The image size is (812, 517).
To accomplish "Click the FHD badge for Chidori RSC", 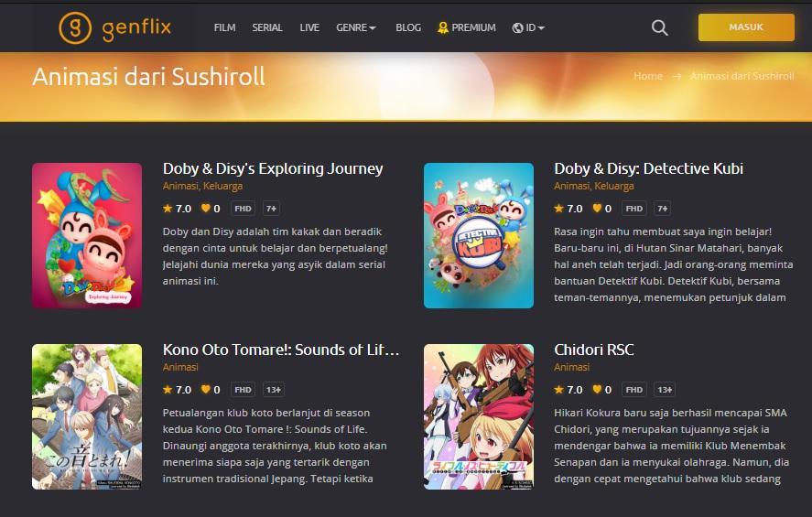I will [x=633, y=390].
